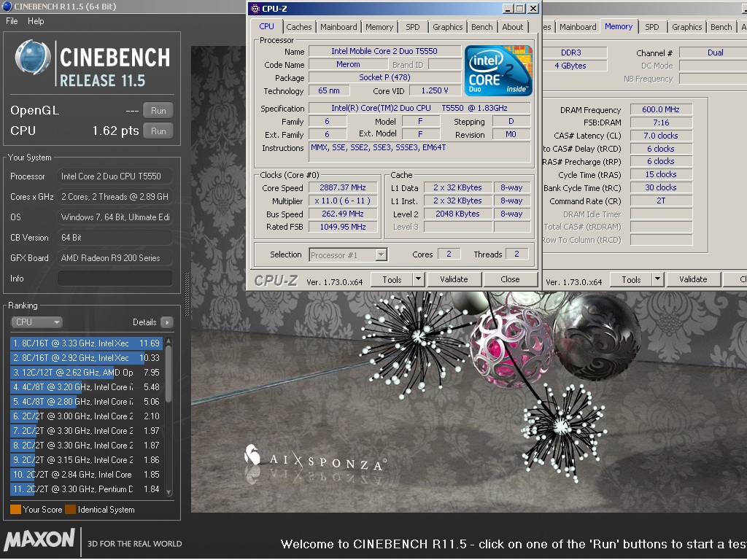Close front CPU-Z window via X
The width and height of the screenshot is (747, 560).
(533, 9)
